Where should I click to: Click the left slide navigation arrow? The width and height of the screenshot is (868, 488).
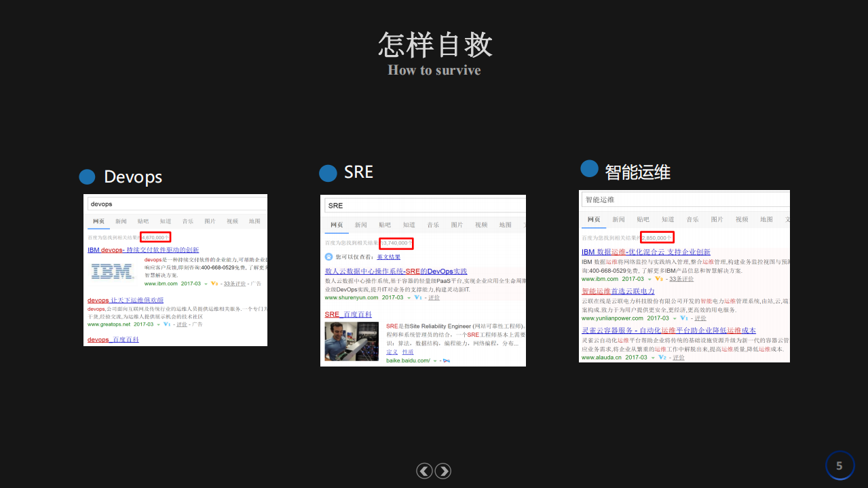424,470
